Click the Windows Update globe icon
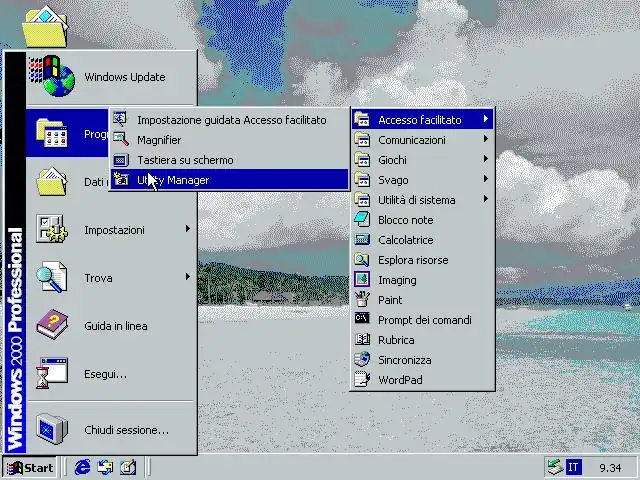This screenshot has width=640, height=480. (x=52, y=76)
